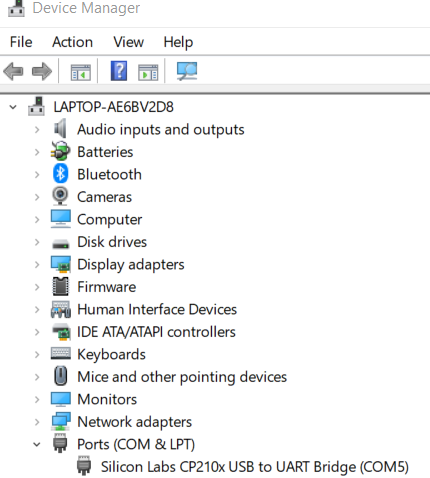Click the Device Manager title bar icon
The width and height of the screenshot is (430, 478).
[16, 8]
